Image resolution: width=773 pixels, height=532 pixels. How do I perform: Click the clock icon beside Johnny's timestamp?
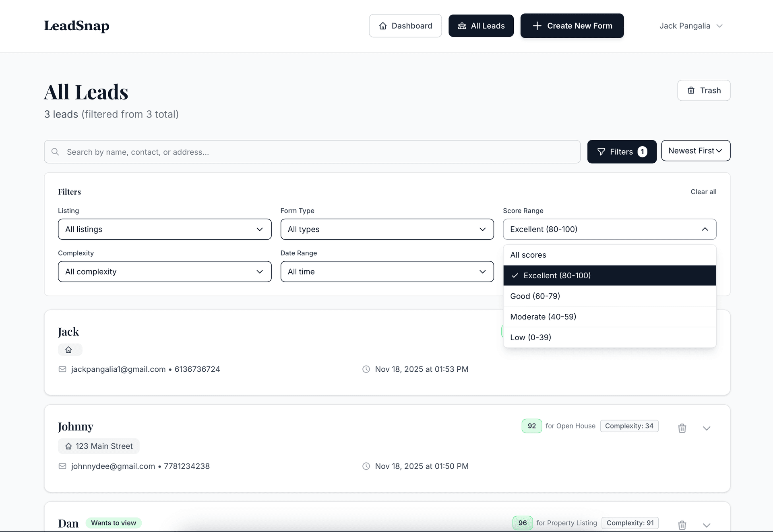tap(366, 466)
